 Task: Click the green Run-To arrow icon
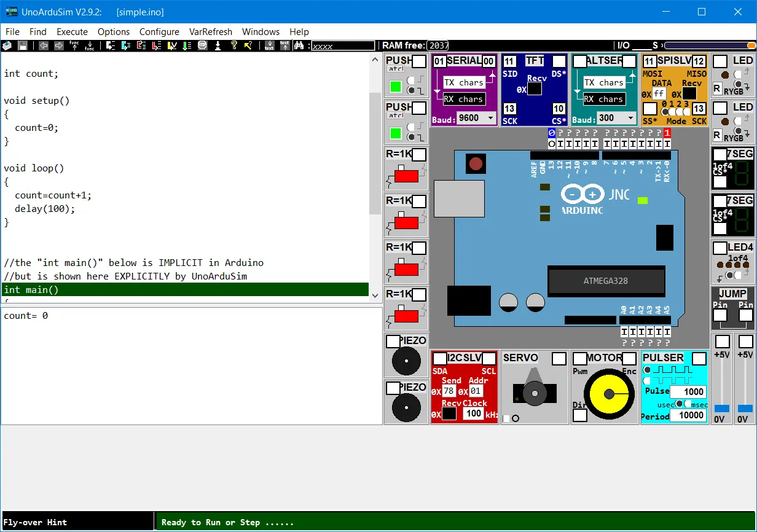[187, 45]
